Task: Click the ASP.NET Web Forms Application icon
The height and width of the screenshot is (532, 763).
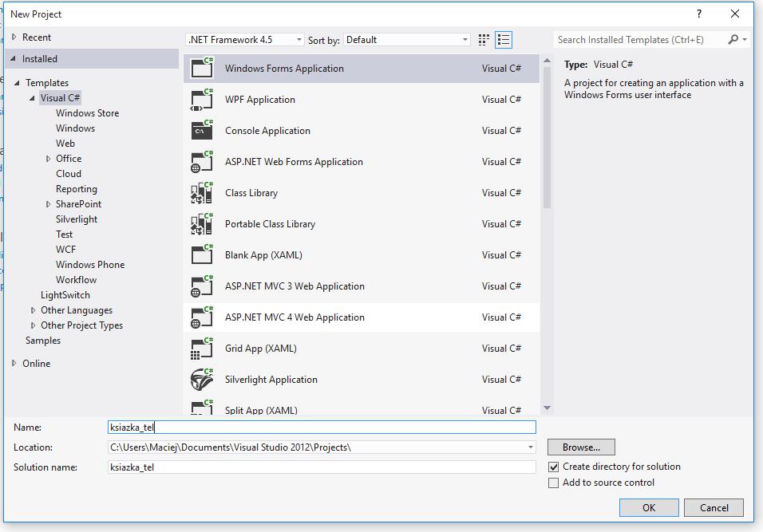Action: tap(202, 161)
